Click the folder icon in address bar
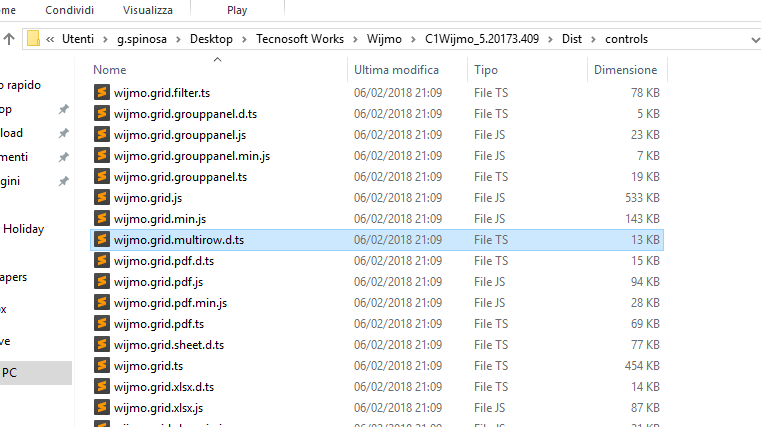The image size is (761, 427). point(33,39)
